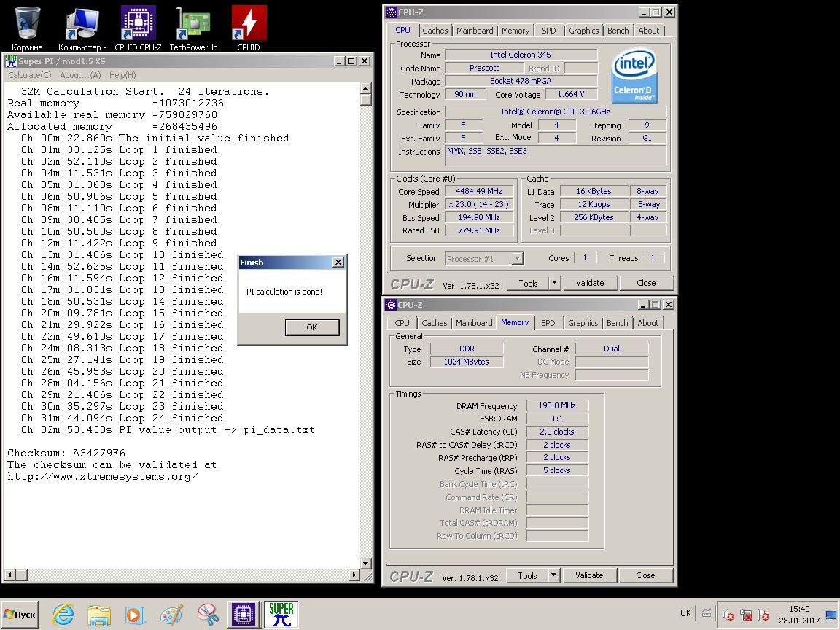Switch to SPD tab in upper CPU-Z
The image size is (840, 630).
point(548,31)
